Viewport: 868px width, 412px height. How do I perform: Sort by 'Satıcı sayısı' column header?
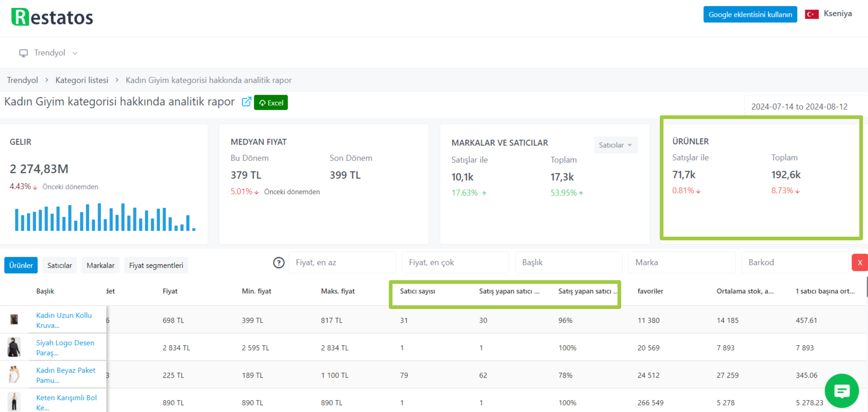(x=418, y=291)
